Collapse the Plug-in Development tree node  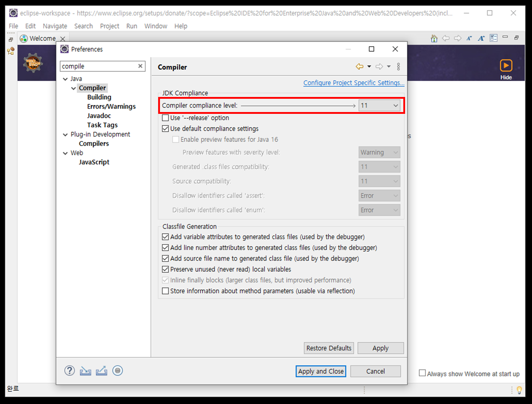click(x=65, y=135)
